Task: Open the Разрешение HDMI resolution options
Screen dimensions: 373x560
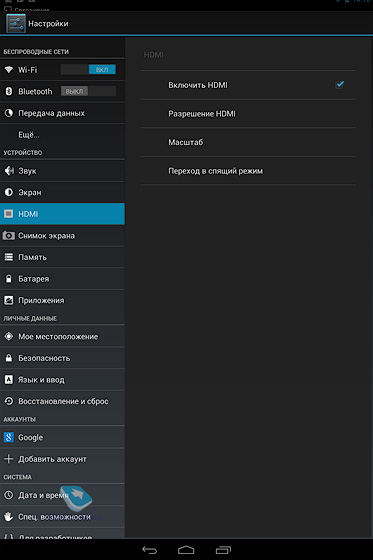Action: [248, 114]
